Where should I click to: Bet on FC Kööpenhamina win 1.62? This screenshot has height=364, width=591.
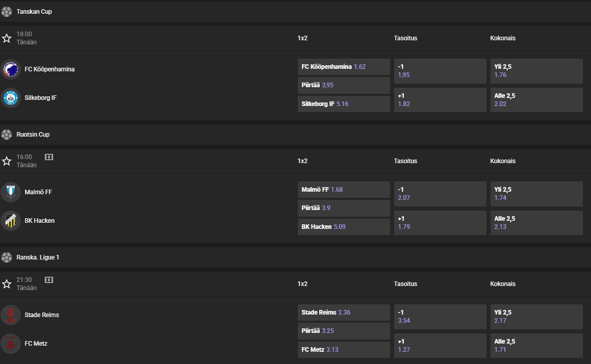[344, 67]
